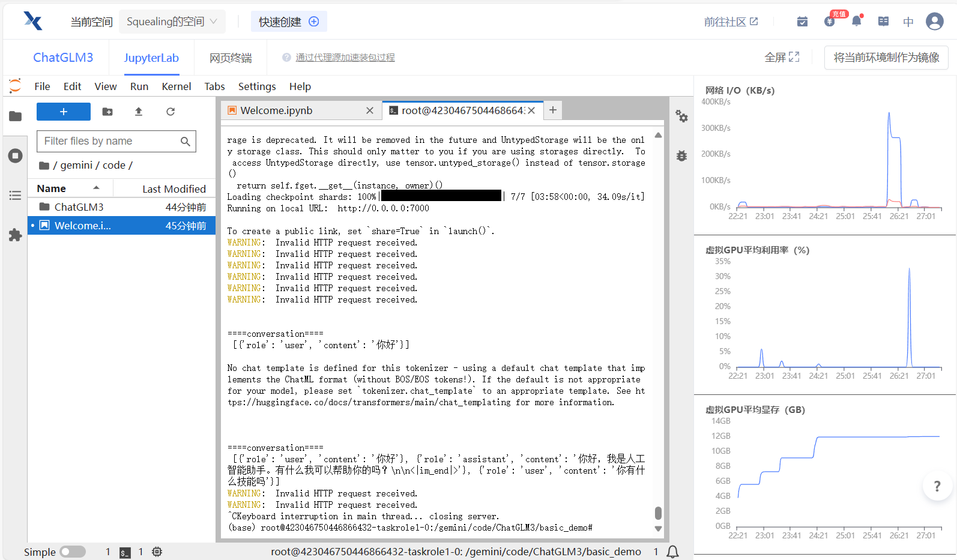Click the 快速创建 button
This screenshot has height=560, width=957.
click(289, 22)
